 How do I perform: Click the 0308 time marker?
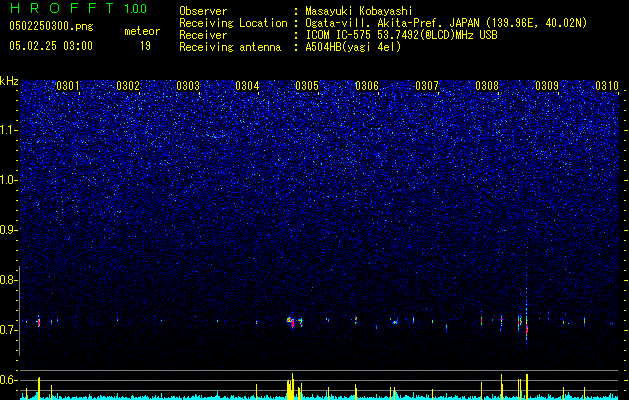pyautogui.click(x=487, y=86)
